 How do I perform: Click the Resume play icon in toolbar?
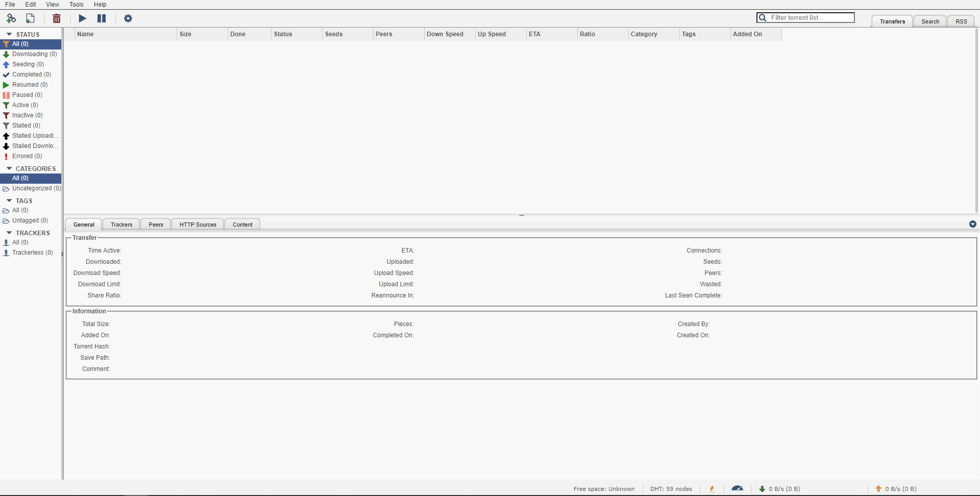click(82, 18)
